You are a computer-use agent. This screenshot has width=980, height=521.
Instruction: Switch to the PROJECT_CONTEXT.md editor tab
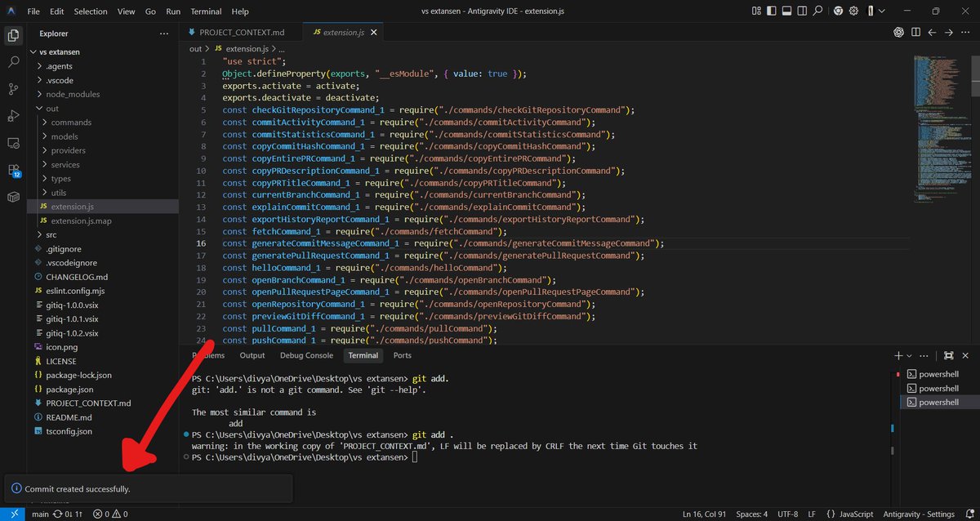[243, 33]
